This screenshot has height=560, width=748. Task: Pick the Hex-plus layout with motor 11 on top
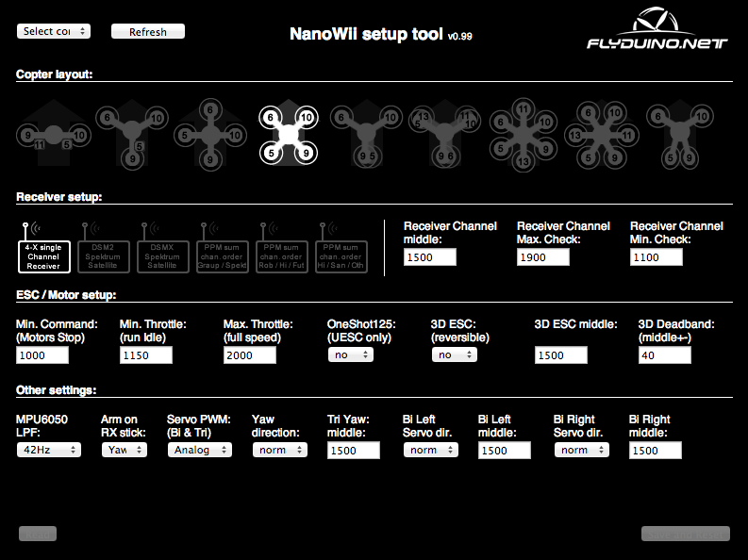pos(523,135)
